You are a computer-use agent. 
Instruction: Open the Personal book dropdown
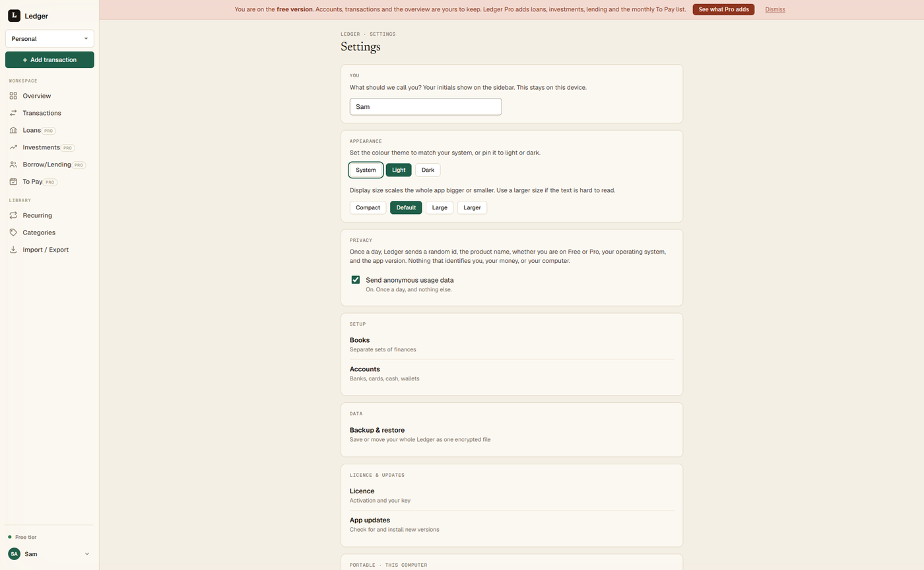tap(49, 39)
